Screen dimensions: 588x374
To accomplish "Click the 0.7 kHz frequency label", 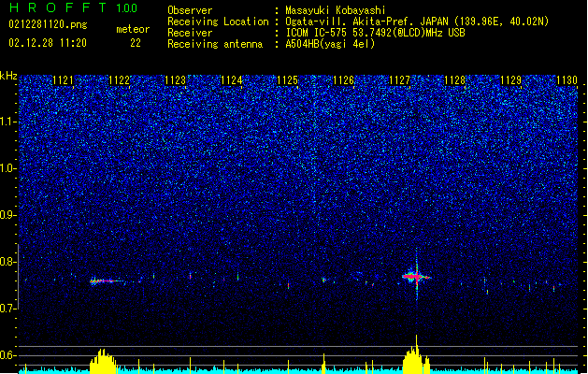I will (8, 309).
